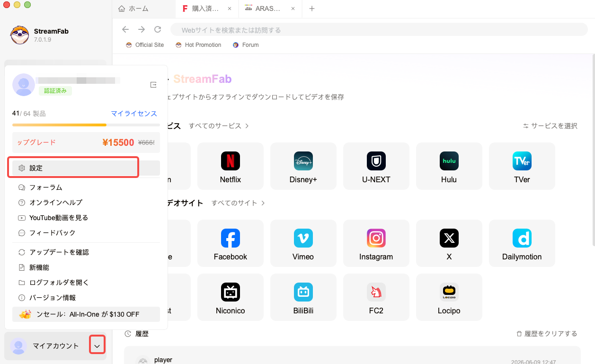Close the ARAS tab
The image size is (595, 364).
pyautogui.click(x=293, y=9)
